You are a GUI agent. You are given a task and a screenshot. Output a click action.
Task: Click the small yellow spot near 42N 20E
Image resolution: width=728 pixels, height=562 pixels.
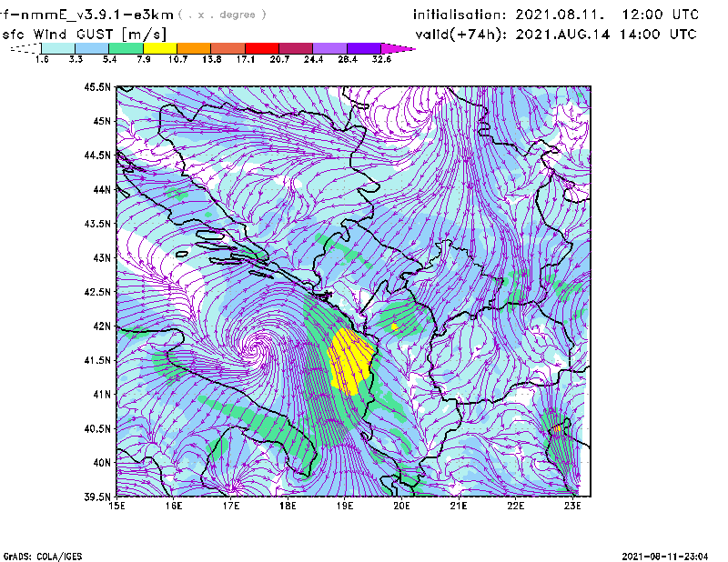pyautogui.click(x=394, y=326)
